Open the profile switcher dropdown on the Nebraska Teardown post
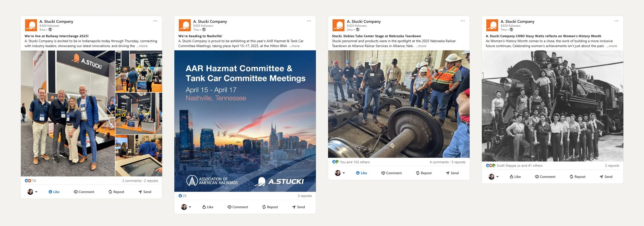 pyautogui.click(x=340, y=173)
